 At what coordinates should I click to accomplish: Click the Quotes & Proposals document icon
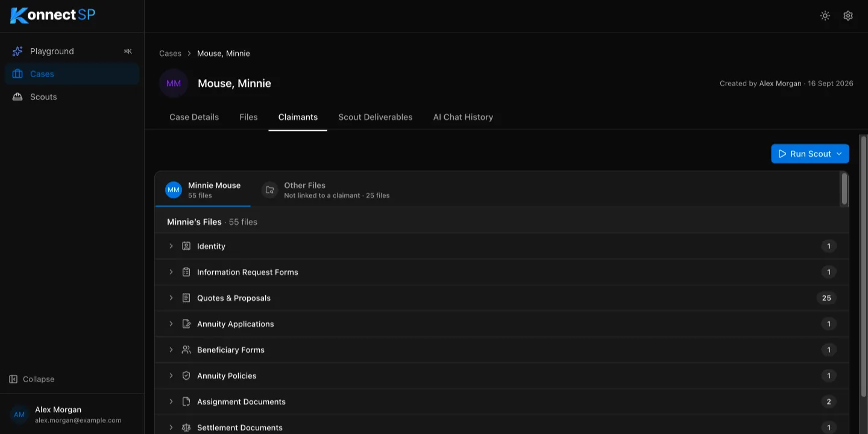click(x=186, y=298)
